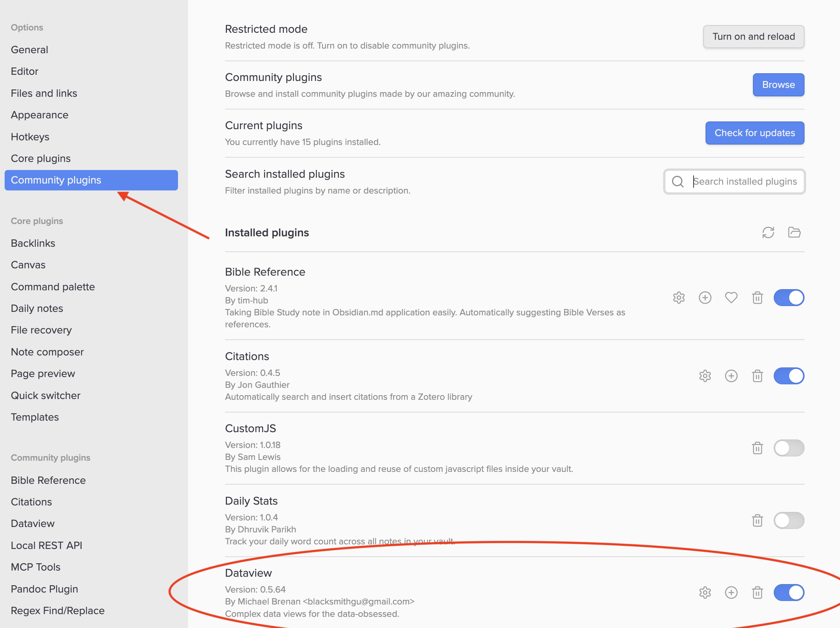This screenshot has width=840, height=628.
Task: Click Browse community plugins button
Action: click(x=778, y=85)
